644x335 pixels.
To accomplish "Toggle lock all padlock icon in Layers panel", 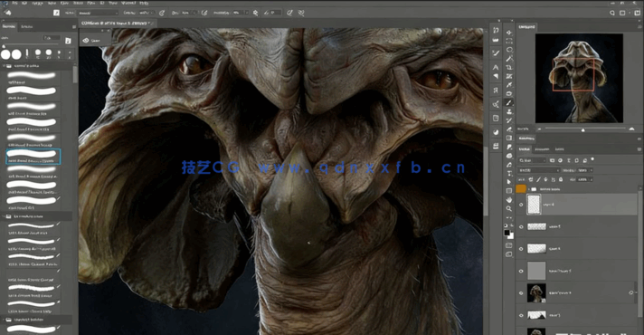I will pos(561,179).
